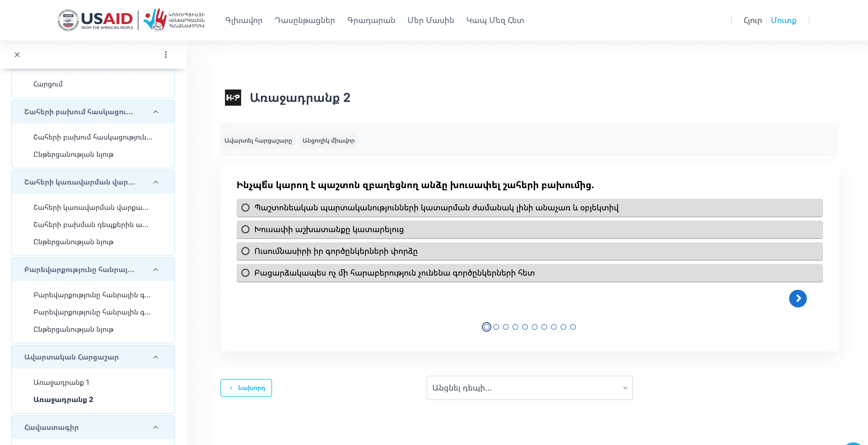The width and height of the screenshot is (868, 445).
Task: Click the last pagination dot
Action: coord(573,326)
